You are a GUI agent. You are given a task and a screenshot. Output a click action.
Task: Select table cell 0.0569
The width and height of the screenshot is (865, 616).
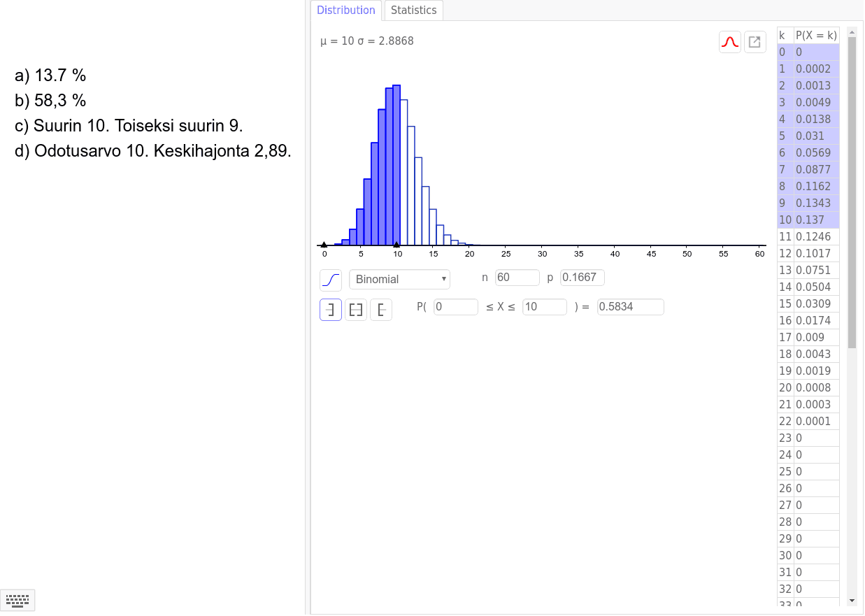click(817, 152)
